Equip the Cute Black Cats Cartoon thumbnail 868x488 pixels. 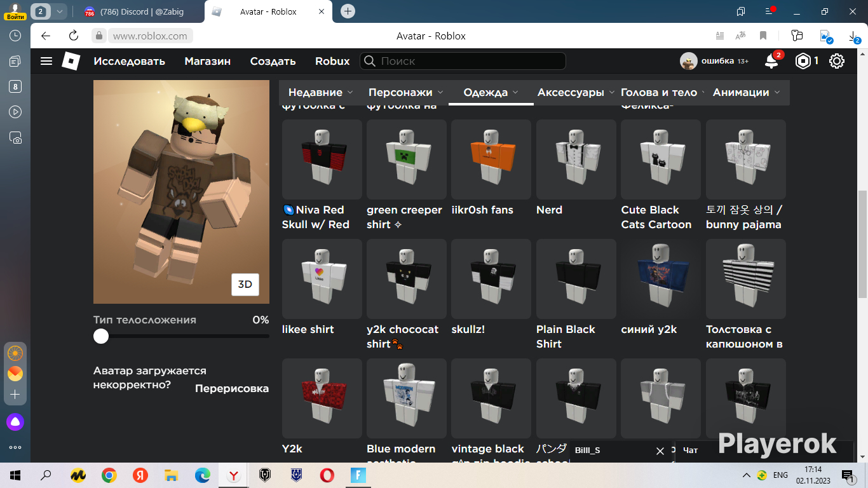point(661,159)
